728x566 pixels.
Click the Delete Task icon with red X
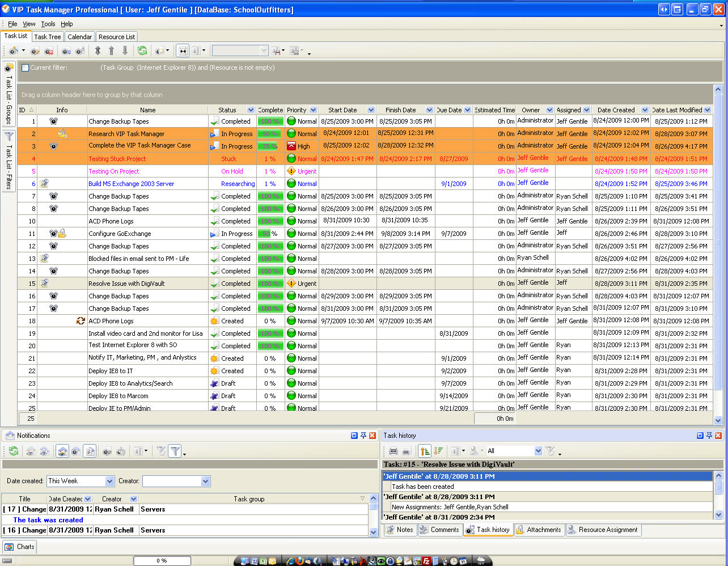point(49,51)
